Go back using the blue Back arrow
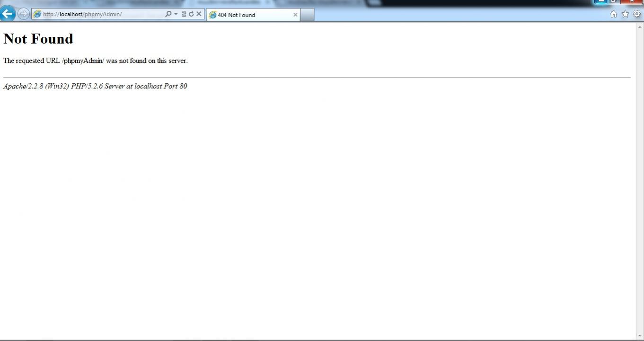644x341 pixels. [x=7, y=13]
